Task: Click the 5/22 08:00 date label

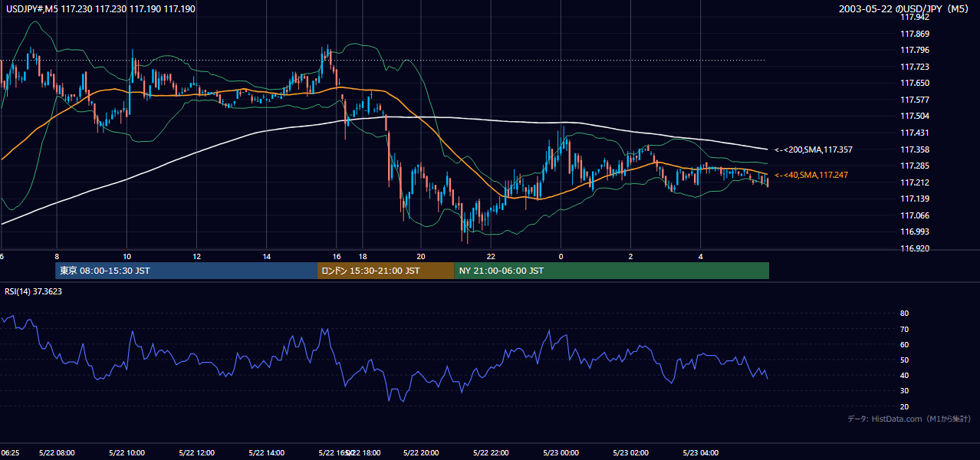Action: [x=56, y=453]
